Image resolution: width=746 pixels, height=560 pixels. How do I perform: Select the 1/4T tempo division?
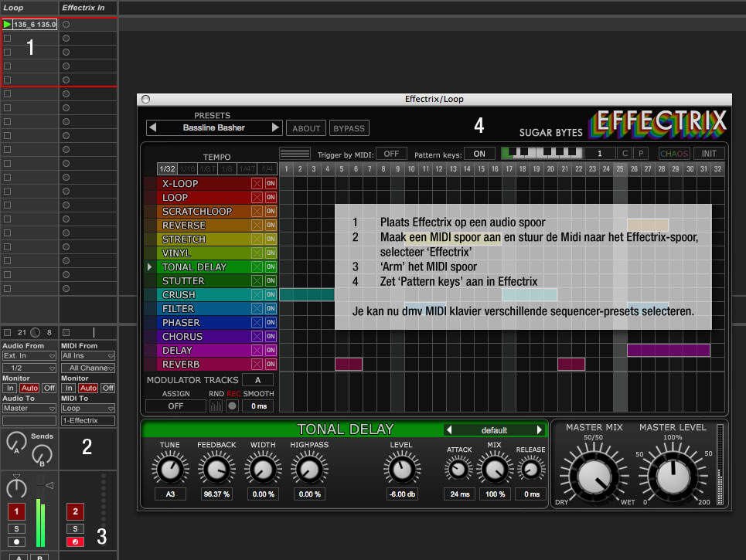[247, 168]
